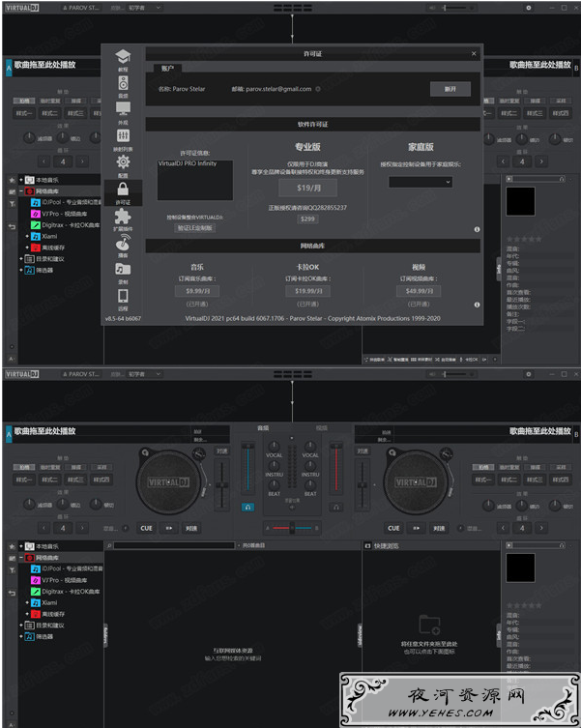This screenshot has height=728, width=581.
Task: Open the 远程 tablet remote icon
Action: tap(123, 296)
